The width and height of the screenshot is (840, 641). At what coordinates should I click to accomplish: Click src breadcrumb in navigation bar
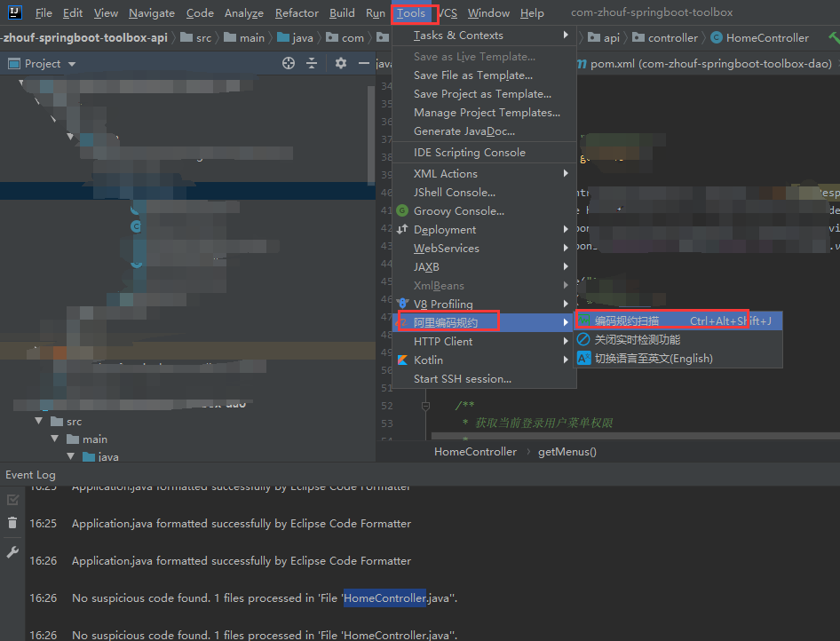[x=196, y=37]
